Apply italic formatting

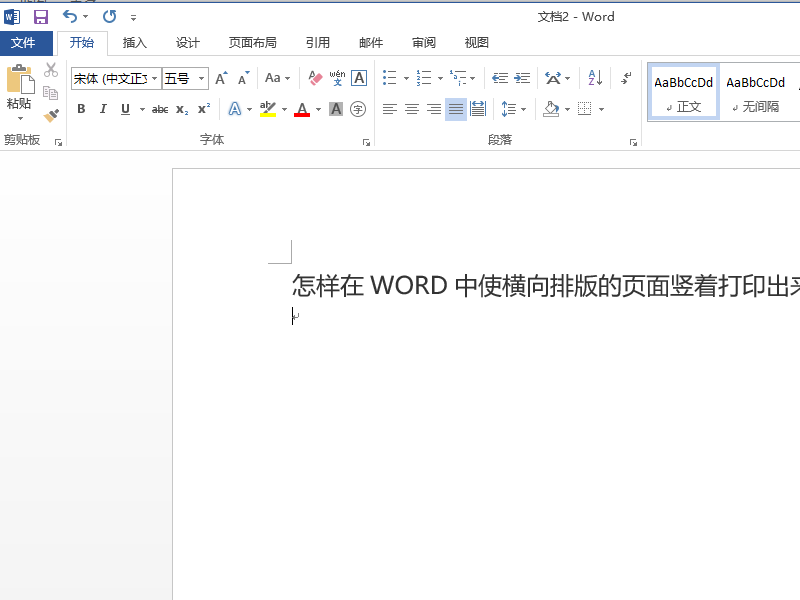(x=103, y=109)
